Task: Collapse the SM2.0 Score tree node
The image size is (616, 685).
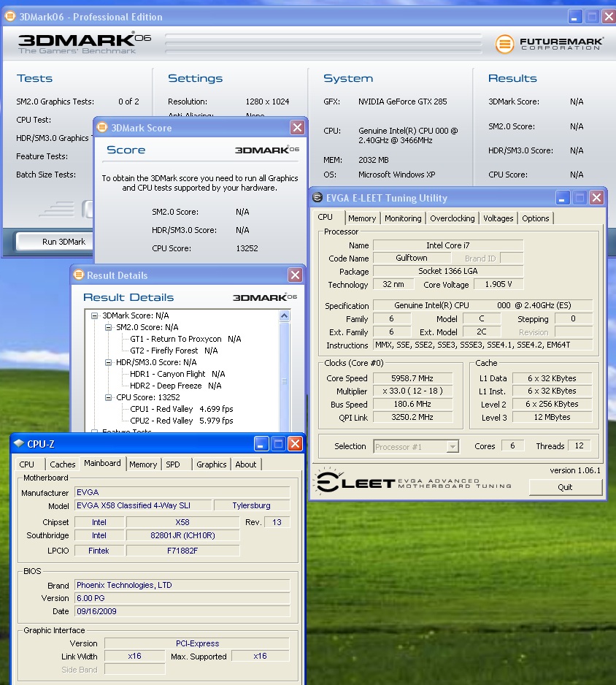Action: pos(108,327)
